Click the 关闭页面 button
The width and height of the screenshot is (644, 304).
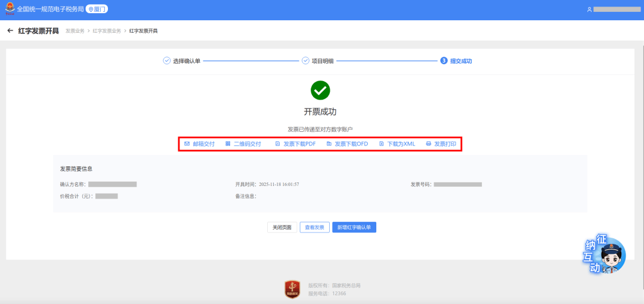click(x=282, y=227)
